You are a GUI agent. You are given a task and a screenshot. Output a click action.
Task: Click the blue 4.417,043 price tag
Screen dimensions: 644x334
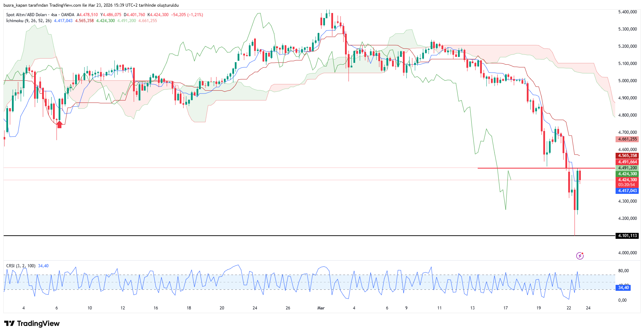627,191
